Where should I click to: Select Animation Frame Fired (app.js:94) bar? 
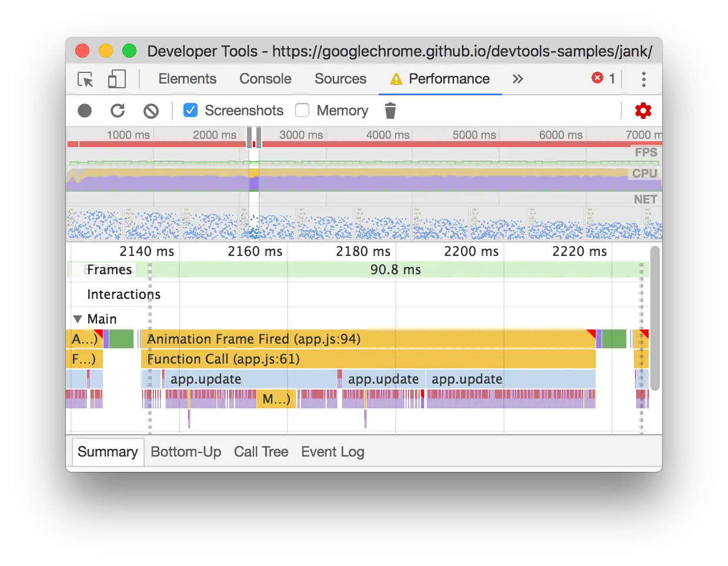(x=368, y=339)
